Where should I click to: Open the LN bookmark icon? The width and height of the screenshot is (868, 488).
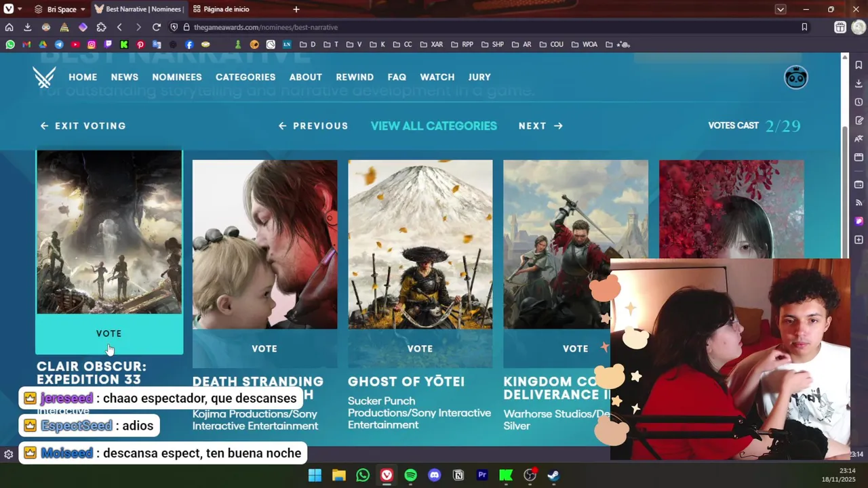[x=287, y=45]
